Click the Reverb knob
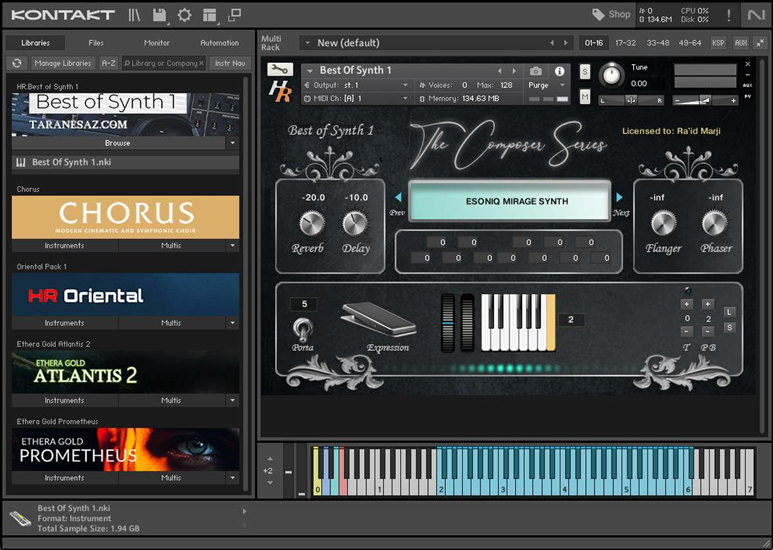Screen dimensions: 773x550 click(312, 223)
